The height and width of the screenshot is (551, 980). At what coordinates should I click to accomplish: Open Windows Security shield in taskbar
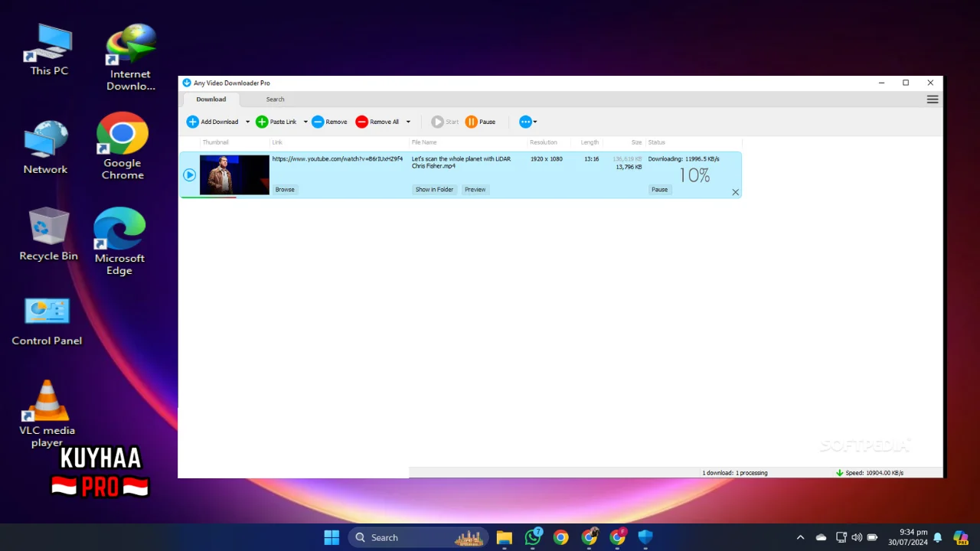[645, 537]
